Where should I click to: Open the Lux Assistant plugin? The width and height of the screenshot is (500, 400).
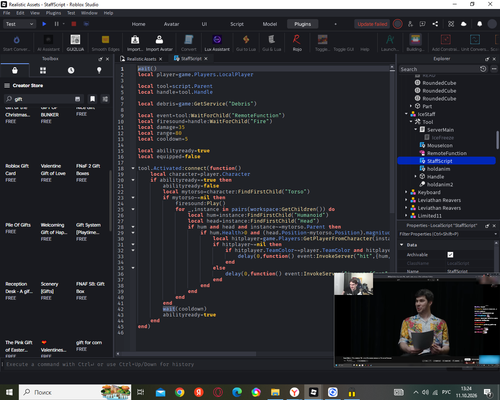click(217, 43)
